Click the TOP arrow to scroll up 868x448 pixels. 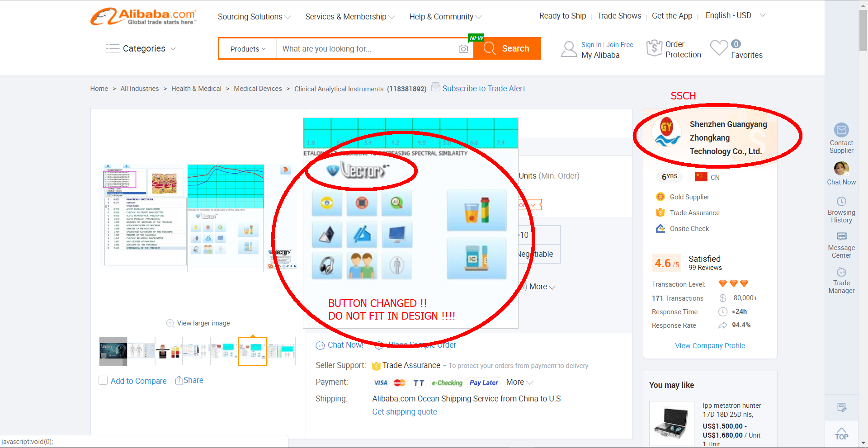click(x=841, y=434)
